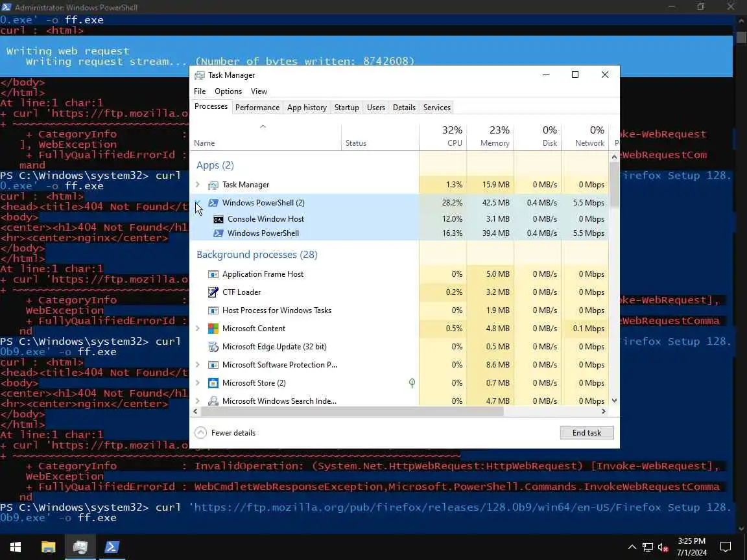Click the Windows PowerShell (2) group icon
The height and width of the screenshot is (560, 747).
[213, 203]
